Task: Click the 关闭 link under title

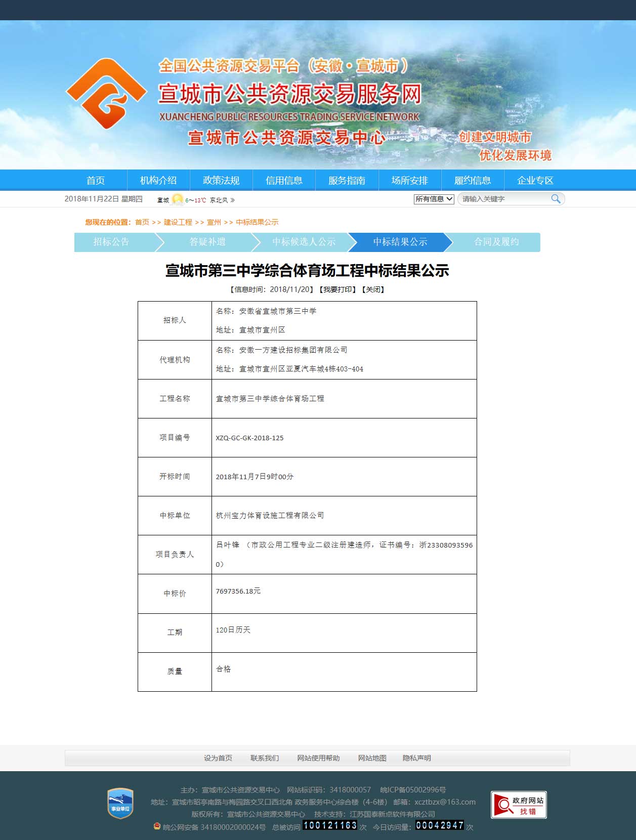Action: coord(373,289)
